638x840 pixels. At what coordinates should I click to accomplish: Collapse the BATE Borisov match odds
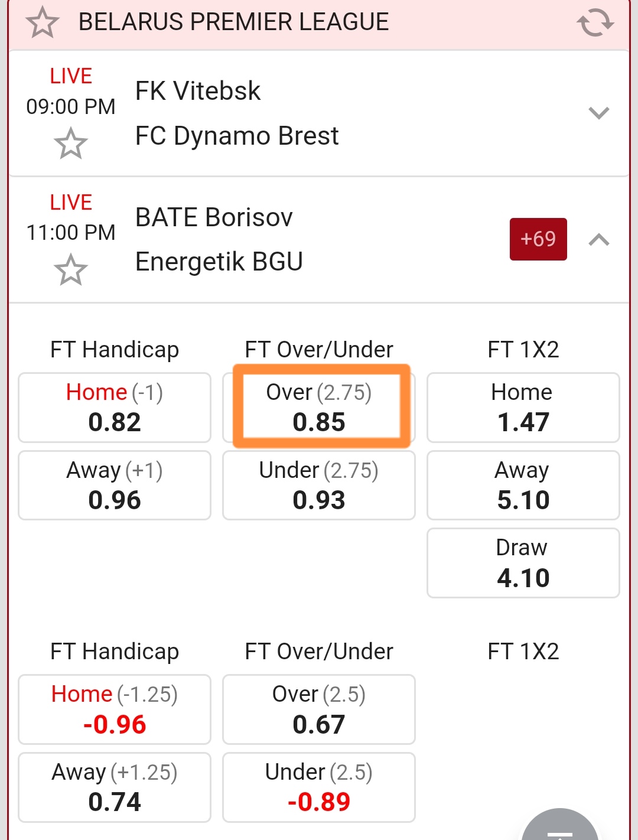pyautogui.click(x=598, y=240)
